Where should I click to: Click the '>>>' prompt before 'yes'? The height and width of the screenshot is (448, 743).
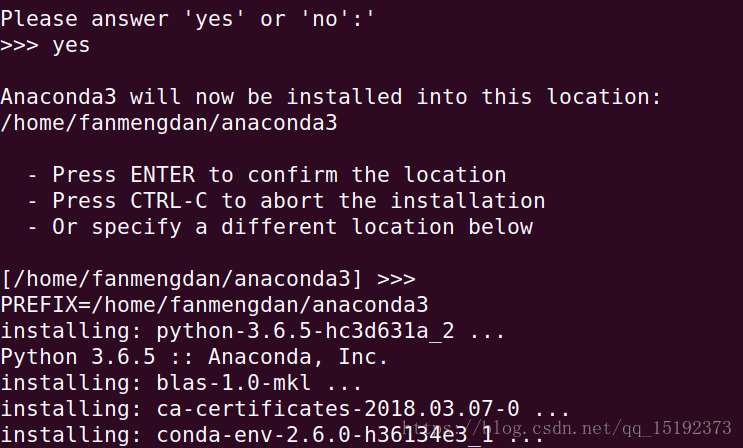coord(19,45)
